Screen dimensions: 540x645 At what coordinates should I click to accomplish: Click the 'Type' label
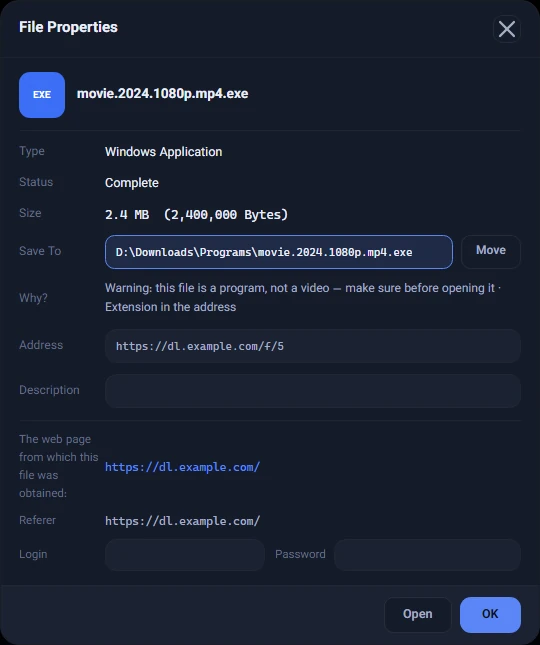point(32,151)
